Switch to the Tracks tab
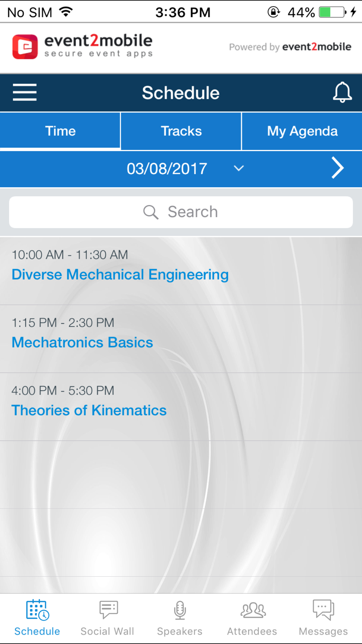 [x=181, y=131]
